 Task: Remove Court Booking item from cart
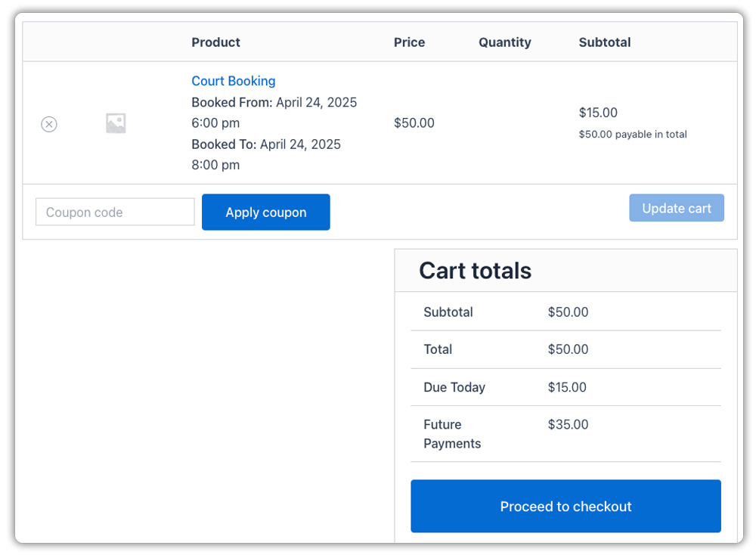49,124
